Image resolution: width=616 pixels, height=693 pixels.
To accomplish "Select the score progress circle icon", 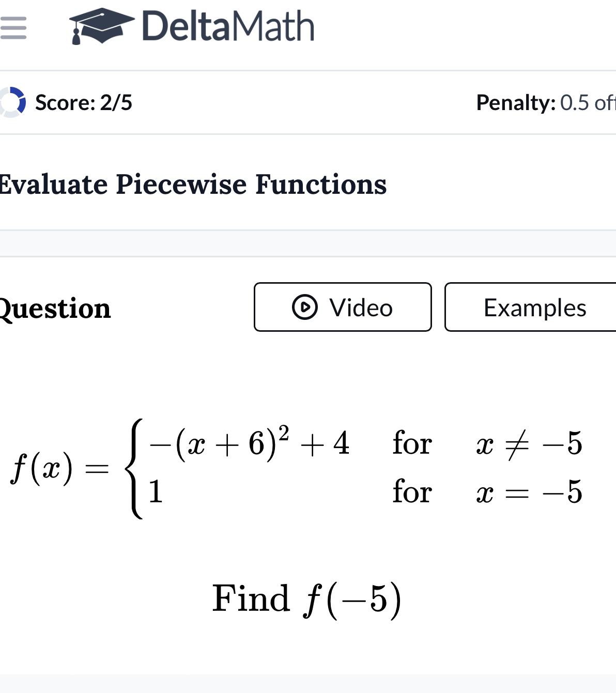I will pos(11,102).
